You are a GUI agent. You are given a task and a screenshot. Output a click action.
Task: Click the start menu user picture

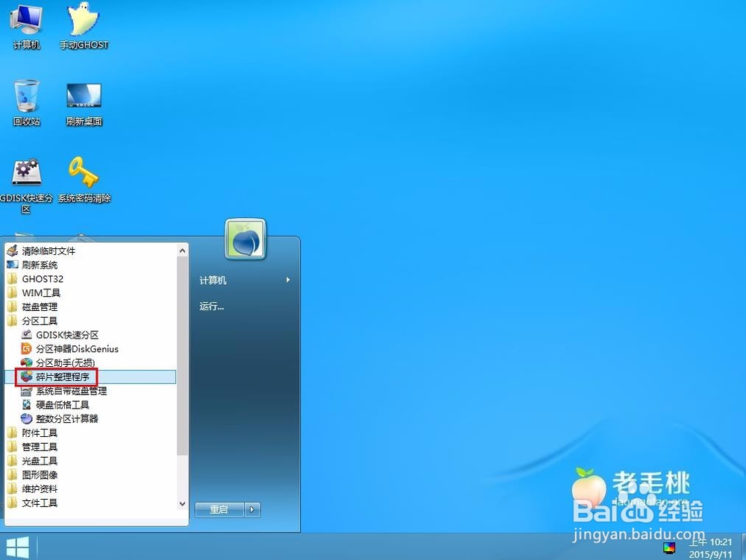(245, 239)
